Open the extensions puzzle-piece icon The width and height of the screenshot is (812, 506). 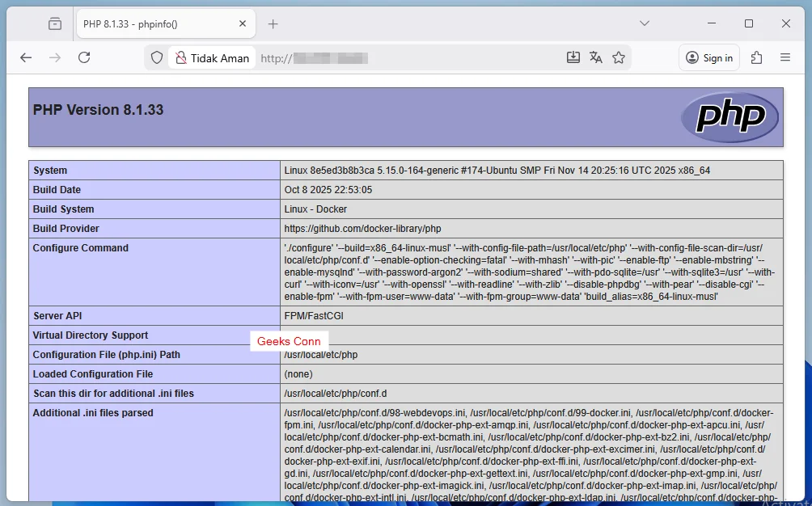756,57
